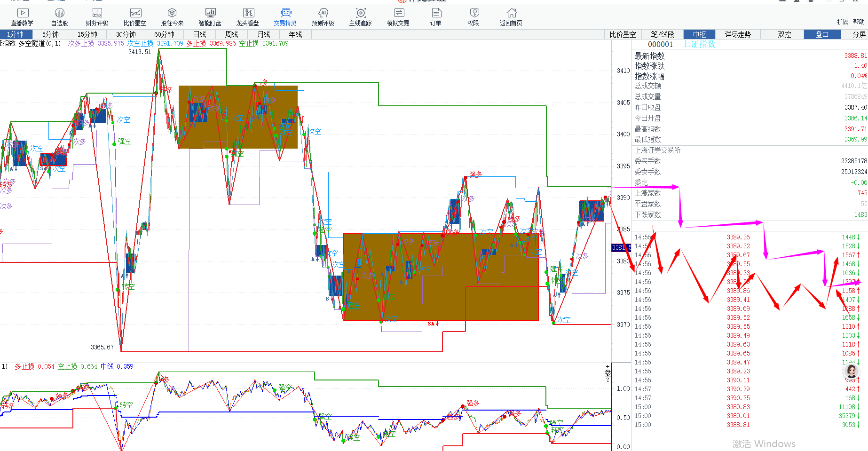Toggle the 盘口 quote panel

[822, 34]
